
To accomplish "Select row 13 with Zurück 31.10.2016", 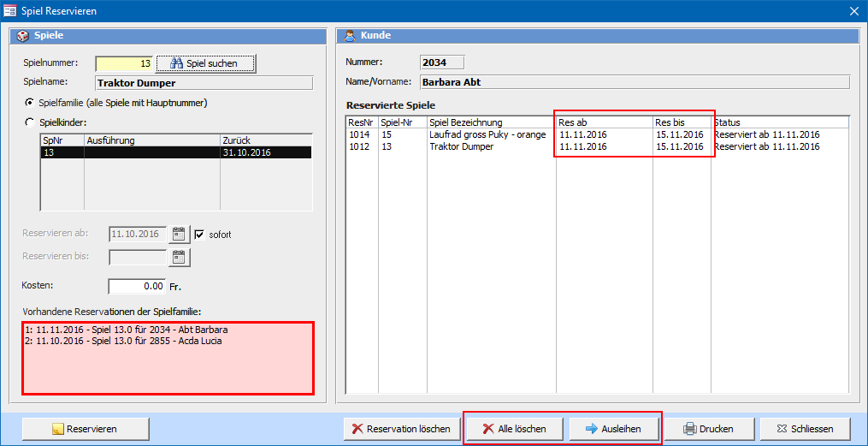I will click(175, 152).
